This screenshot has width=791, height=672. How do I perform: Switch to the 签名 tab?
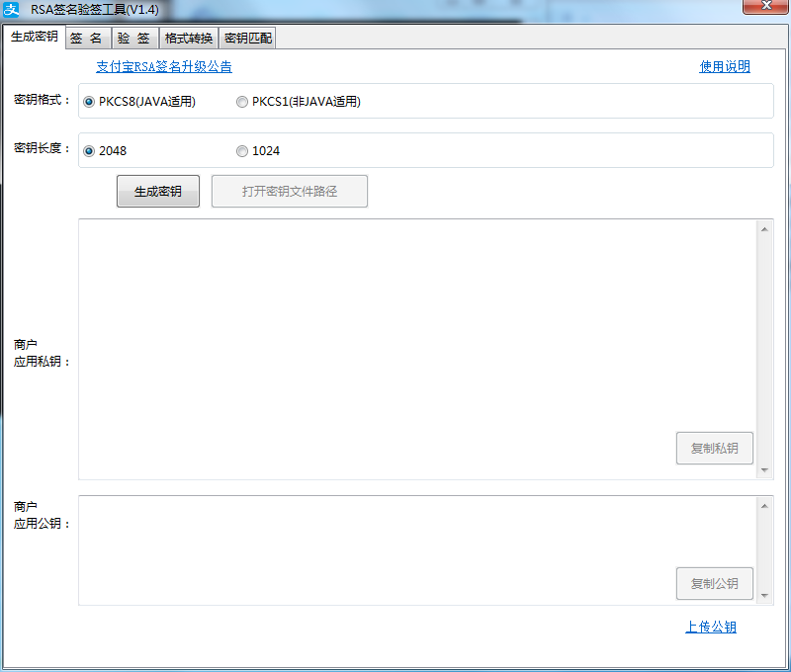pyautogui.click(x=87, y=39)
